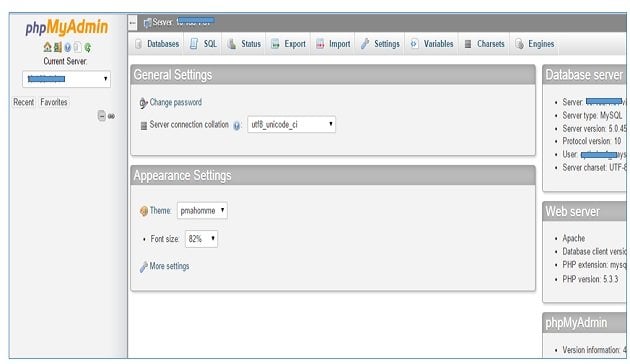Screen dimensions: 630x364
Task: Go to the Export tab
Action: pyautogui.click(x=288, y=44)
